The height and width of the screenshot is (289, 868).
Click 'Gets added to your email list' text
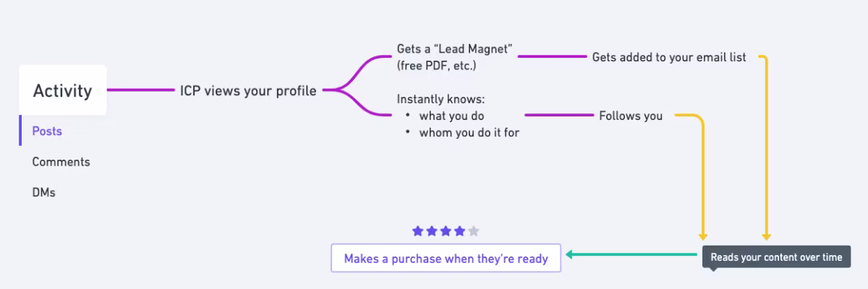click(669, 57)
